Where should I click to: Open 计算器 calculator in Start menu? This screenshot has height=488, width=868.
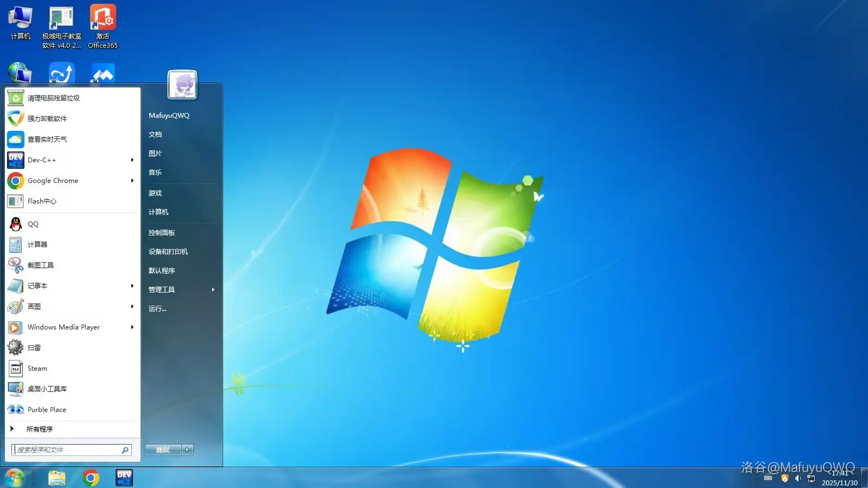(x=73, y=245)
